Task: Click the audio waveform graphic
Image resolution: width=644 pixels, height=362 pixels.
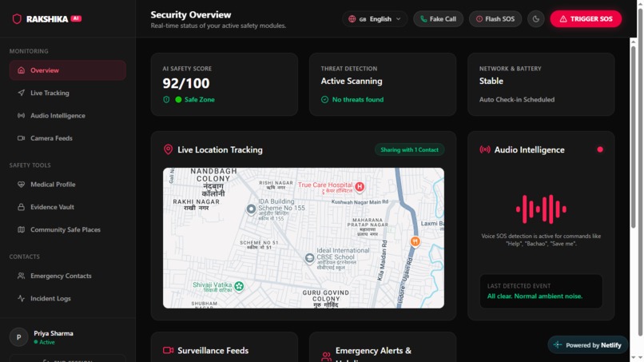Action: coord(541,209)
